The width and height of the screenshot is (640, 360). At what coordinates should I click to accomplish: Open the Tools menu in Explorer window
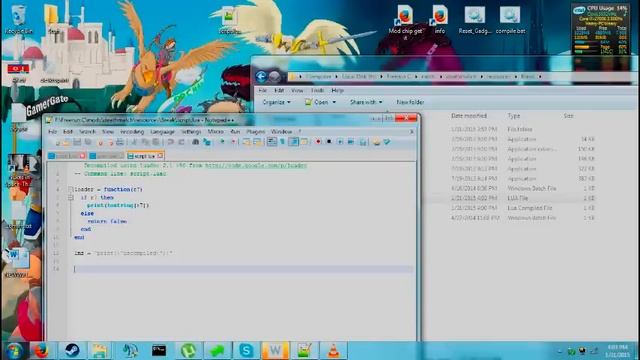317,90
